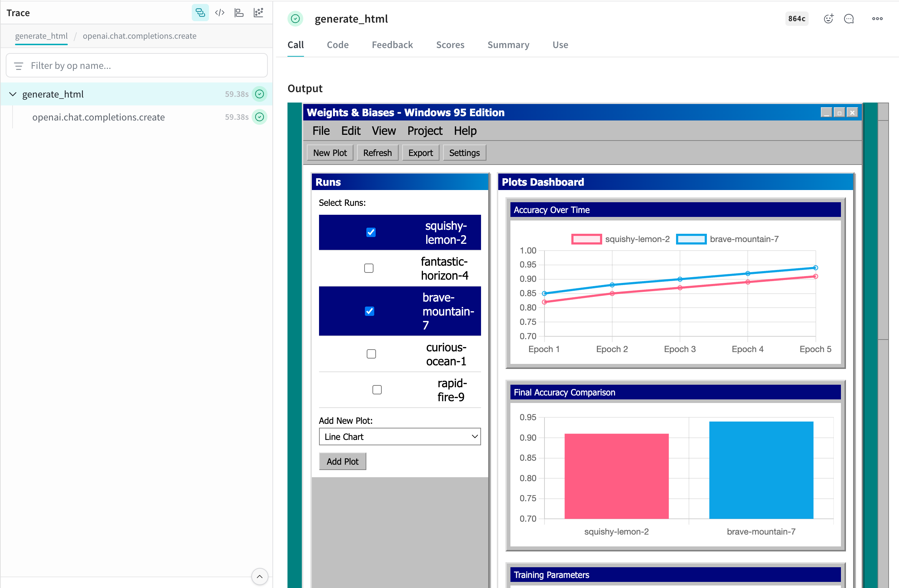Click the openai.chat.completions.create breadcrumb link

pos(139,36)
